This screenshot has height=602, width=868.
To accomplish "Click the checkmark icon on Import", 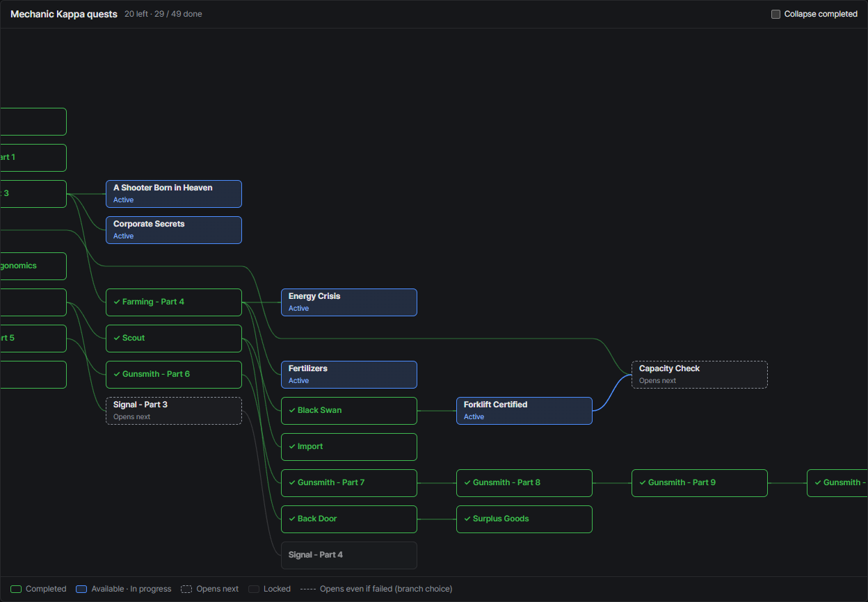I will (x=292, y=446).
